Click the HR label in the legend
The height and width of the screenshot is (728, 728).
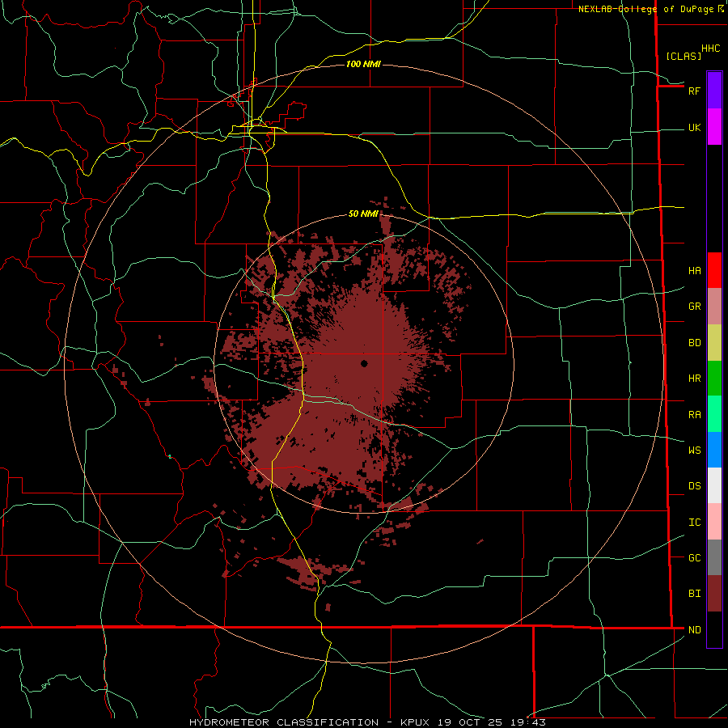[x=694, y=379]
